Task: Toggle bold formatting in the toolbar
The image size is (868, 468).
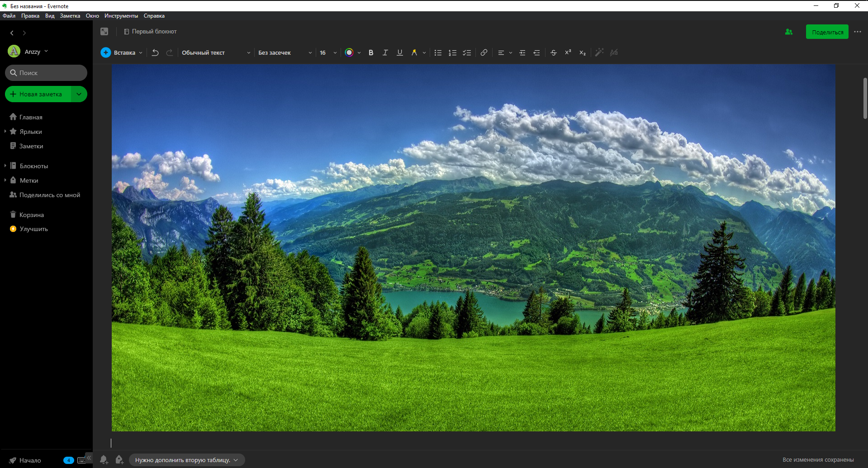Action: 370,52
